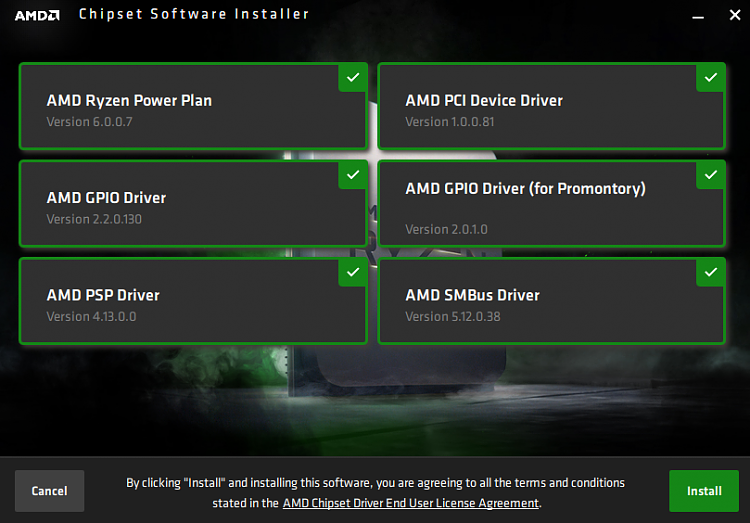This screenshot has height=523, width=750.
Task: Click the Version 1.0.0.81 text
Action: [x=450, y=122]
